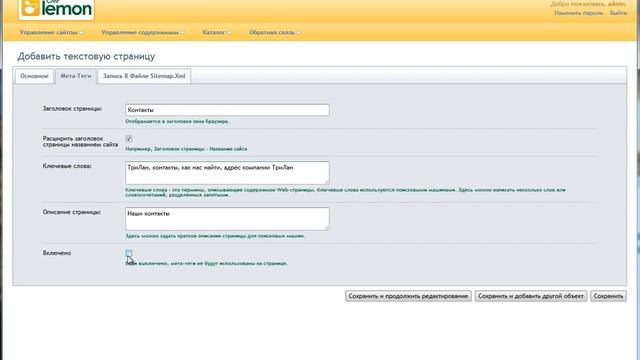Click the Заголовок страницы label
This screenshot has height=360, width=640.
72,109
